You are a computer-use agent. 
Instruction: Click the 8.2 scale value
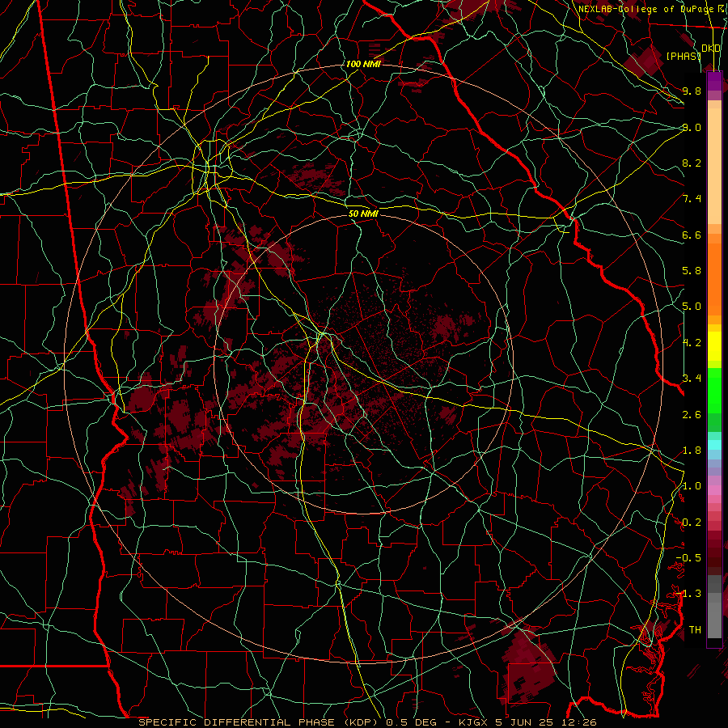(x=692, y=163)
